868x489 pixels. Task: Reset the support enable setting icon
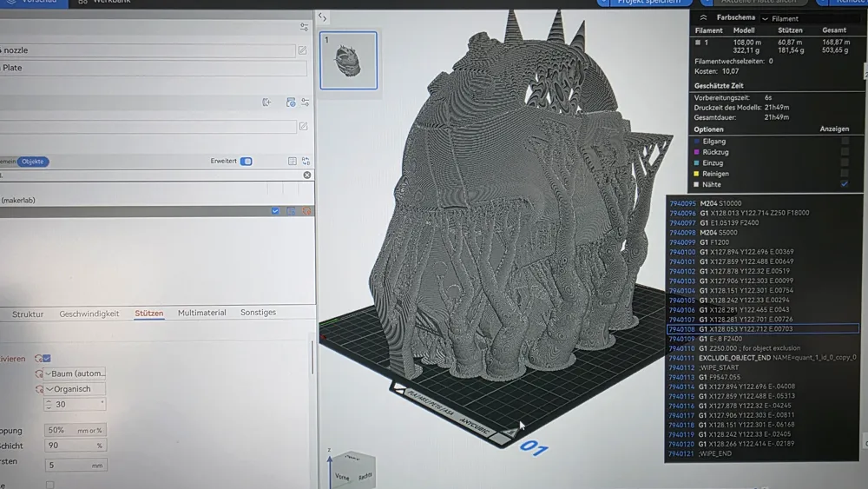[x=38, y=359]
